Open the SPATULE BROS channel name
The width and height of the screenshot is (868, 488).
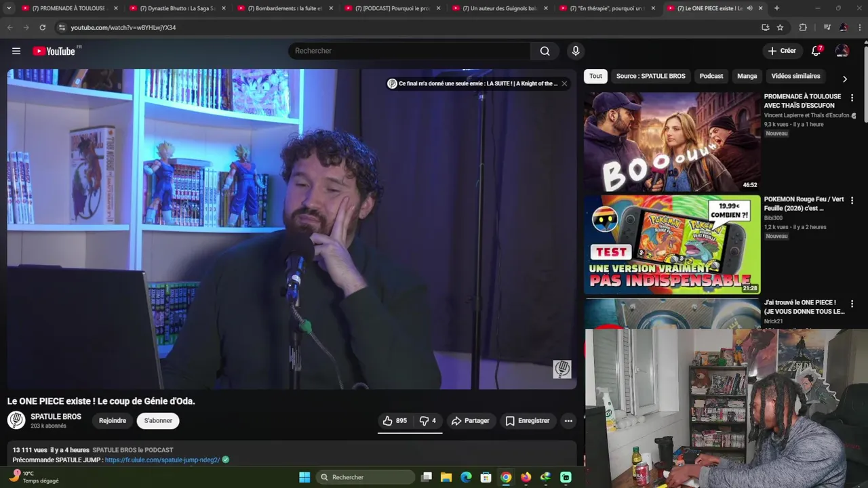click(56, 417)
